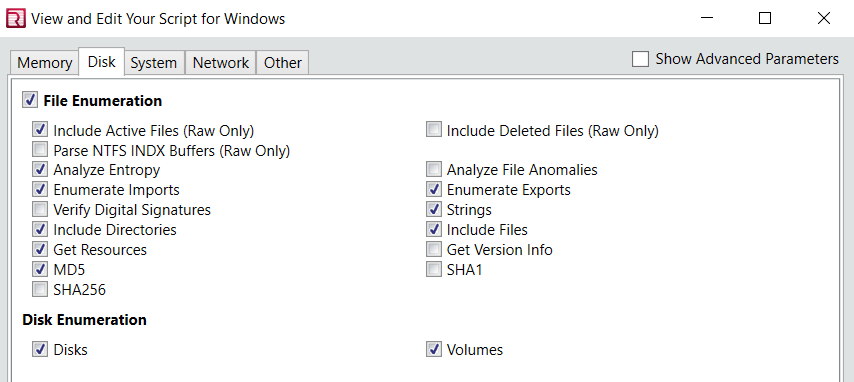Enable Get Version Info option
Screen dimensions: 854x382
[434, 249]
